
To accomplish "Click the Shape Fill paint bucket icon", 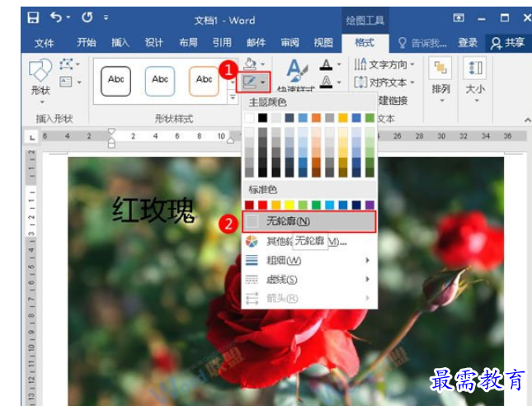I will (251, 64).
